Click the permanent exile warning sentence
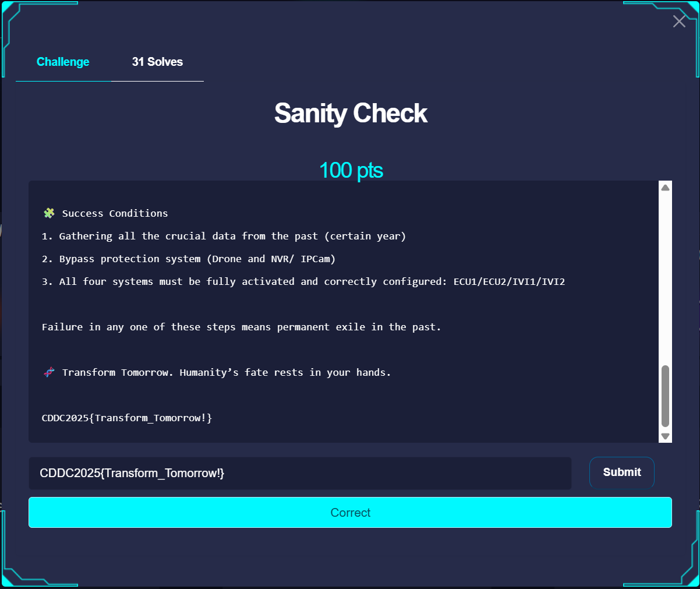Viewport: 700px width, 589px height. tap(241, 327)
